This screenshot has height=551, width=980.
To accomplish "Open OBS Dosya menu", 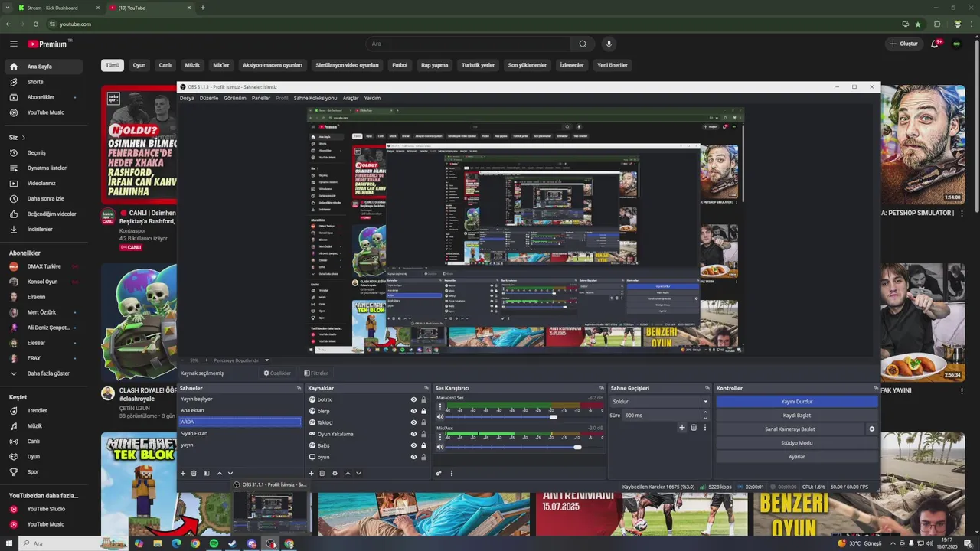I will click(187, 98).
